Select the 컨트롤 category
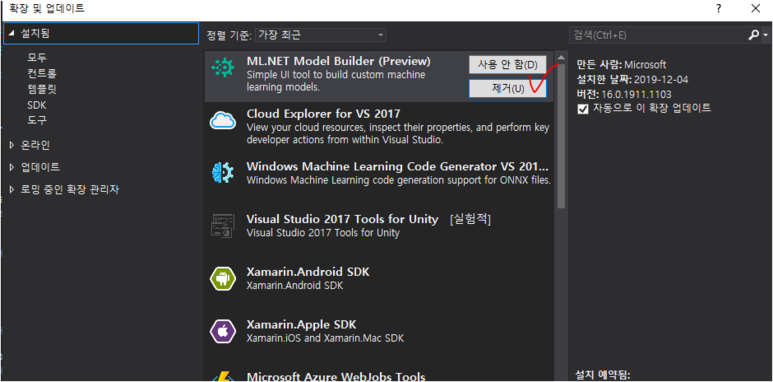The width and height of the screenshot is (773, 382). point(42,74)
